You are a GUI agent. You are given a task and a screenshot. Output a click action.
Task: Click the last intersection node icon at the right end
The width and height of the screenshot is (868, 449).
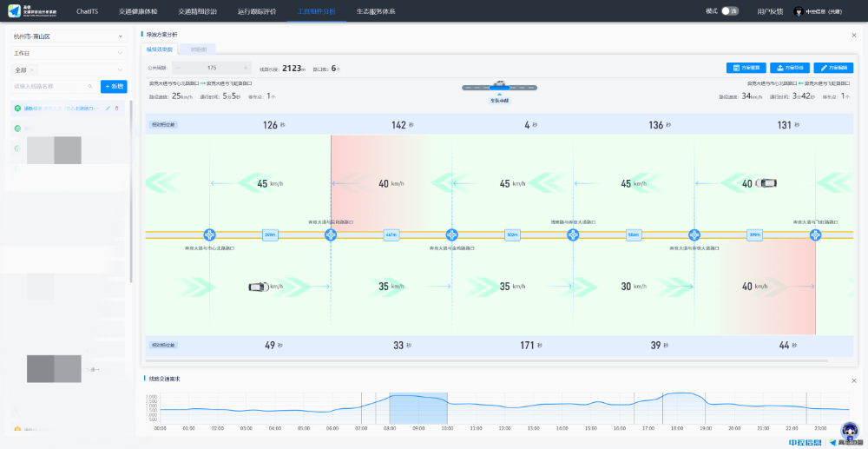pos(815,234)
